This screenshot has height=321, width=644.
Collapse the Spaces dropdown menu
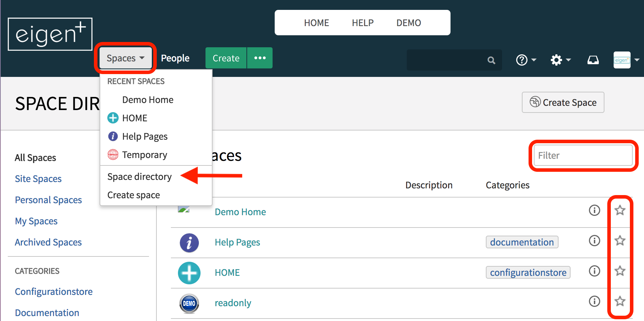point(125,58)
